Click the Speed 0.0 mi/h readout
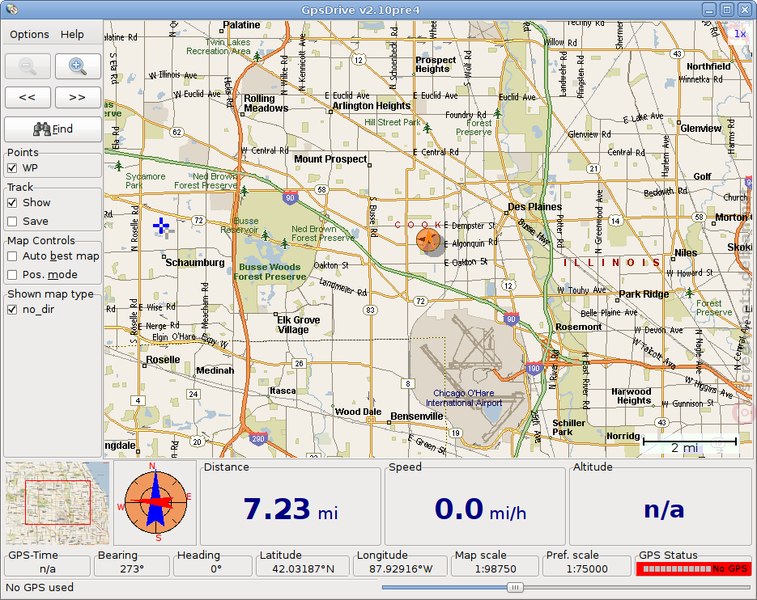This screenshot has height=600, width=757. click(x=480, y=509)
